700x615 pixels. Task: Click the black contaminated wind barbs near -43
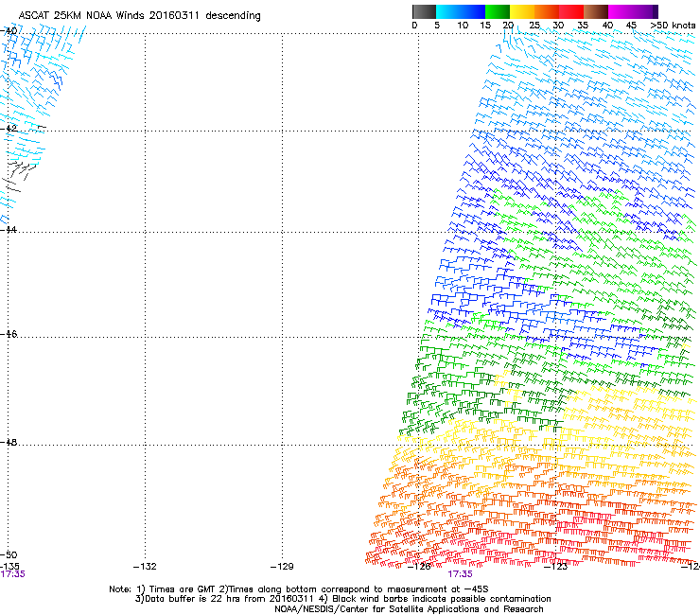click(x=18, y=176)
